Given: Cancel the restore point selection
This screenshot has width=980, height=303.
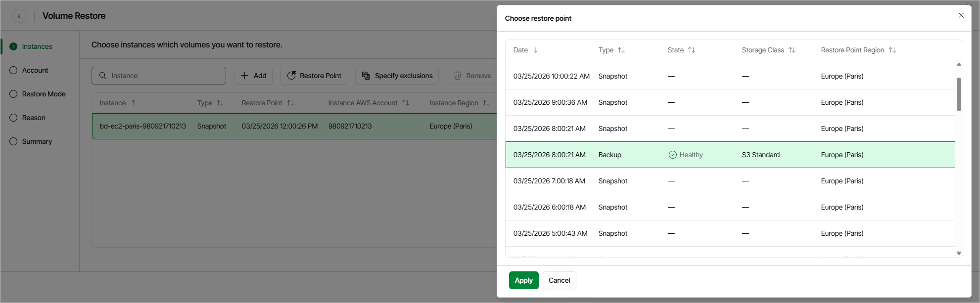Looking at the screenshot, I should [x=559, y=280].
